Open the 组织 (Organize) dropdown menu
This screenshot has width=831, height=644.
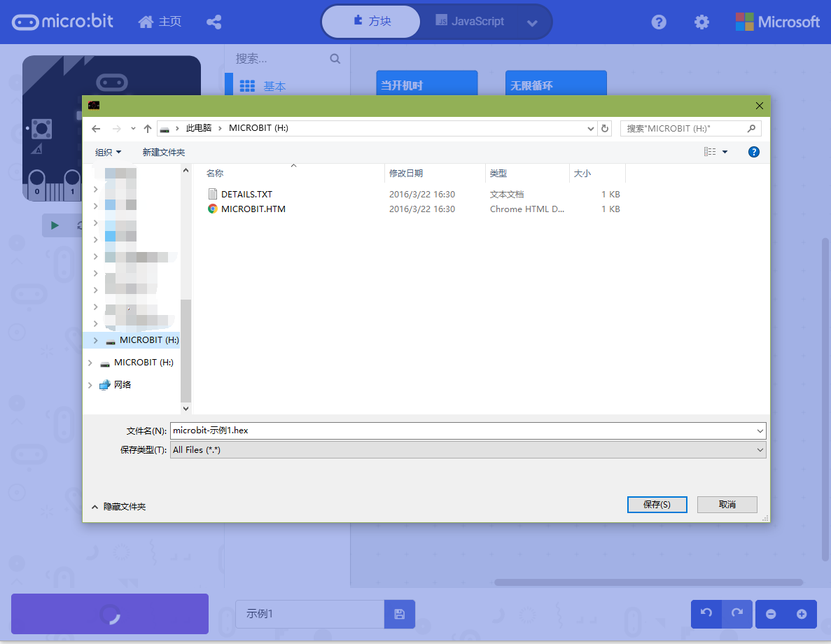(109, 152)
